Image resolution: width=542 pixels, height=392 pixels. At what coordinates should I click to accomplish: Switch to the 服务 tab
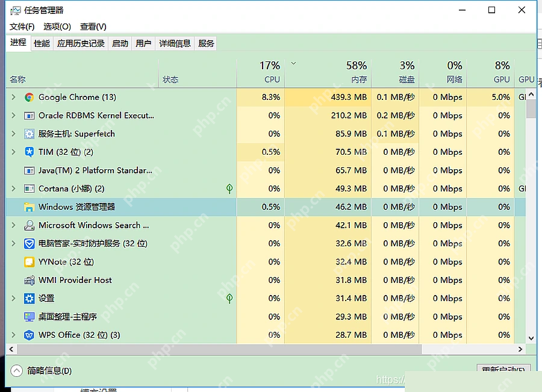pyautogui.click(x=206, y=43)
